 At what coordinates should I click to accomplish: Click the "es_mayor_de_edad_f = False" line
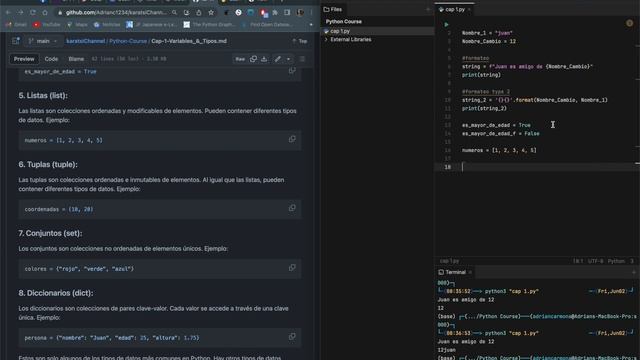pyautogui.click(x=500, y=133)
